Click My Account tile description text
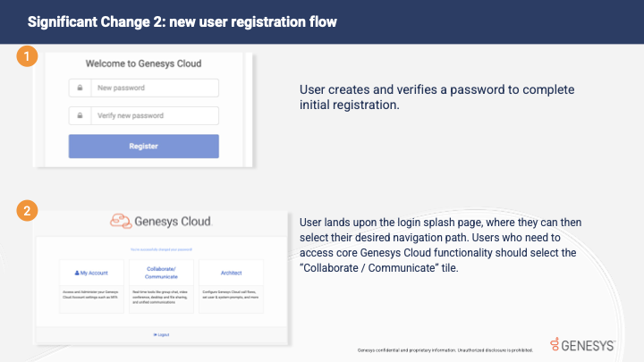This screenshot has width=644, height=362. coord(90,295)
